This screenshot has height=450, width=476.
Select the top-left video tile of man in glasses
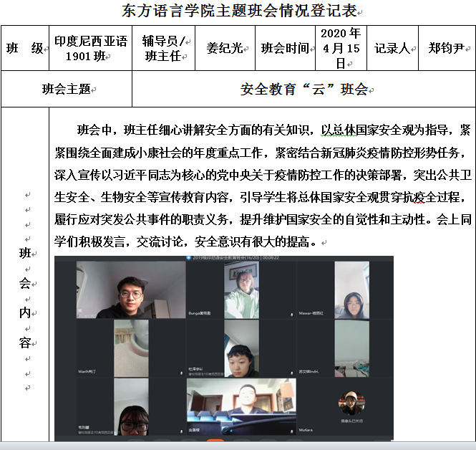pyautogui.click(x=131, y=290)
